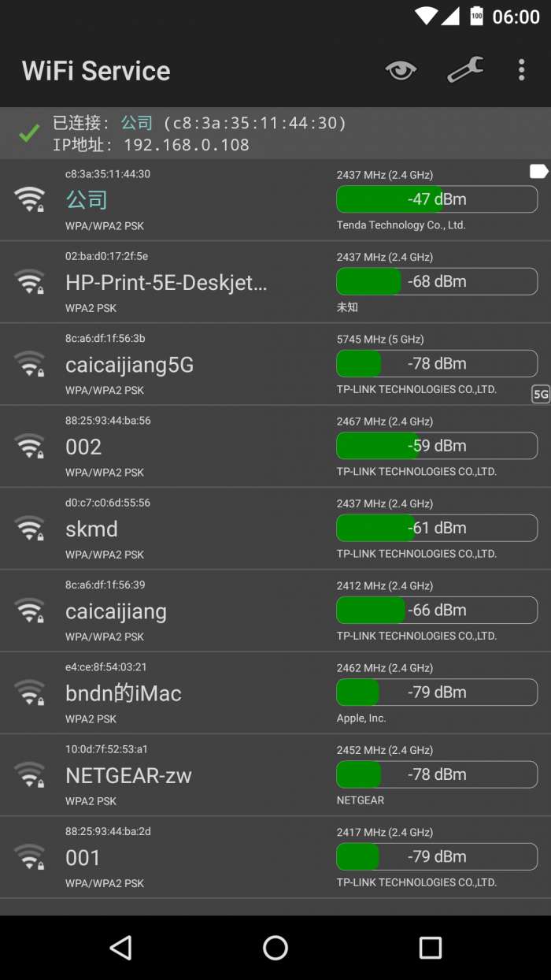This screenshot has width=551, height=980.
Task: Select the caicaijiang network name
Action: (x=116, y=611)
